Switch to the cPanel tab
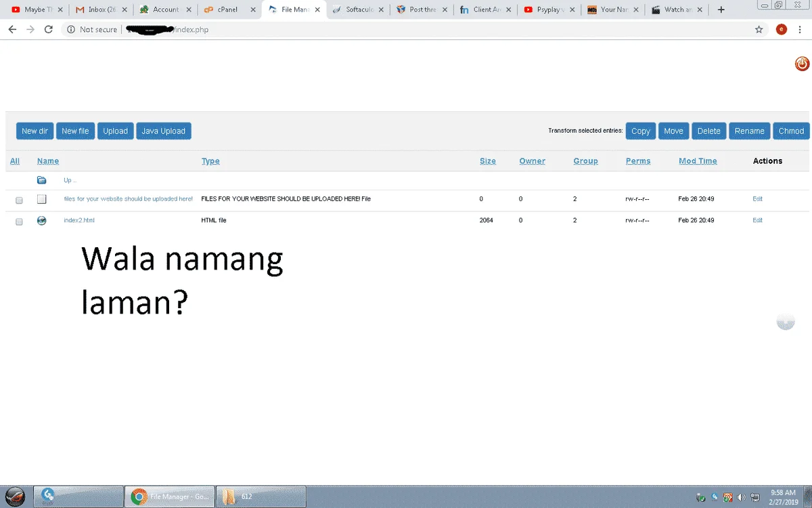This screenshot has height=508, width=812. click(229, 9)
